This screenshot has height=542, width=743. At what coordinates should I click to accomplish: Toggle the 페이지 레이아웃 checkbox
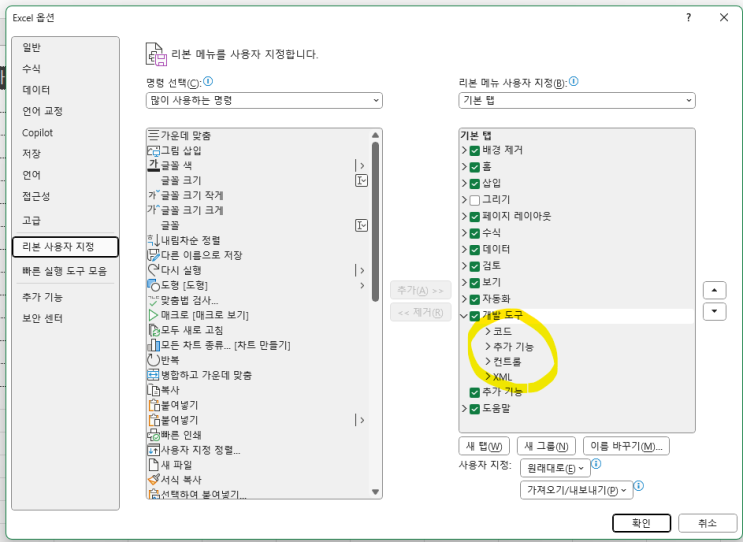tap(475, 217)
